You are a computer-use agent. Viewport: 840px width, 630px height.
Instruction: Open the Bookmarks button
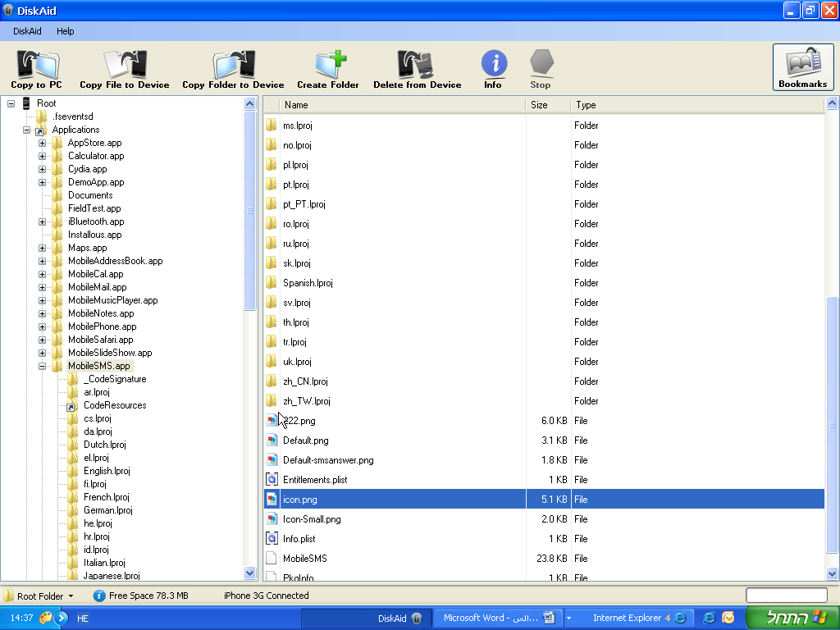coord(803,67)
